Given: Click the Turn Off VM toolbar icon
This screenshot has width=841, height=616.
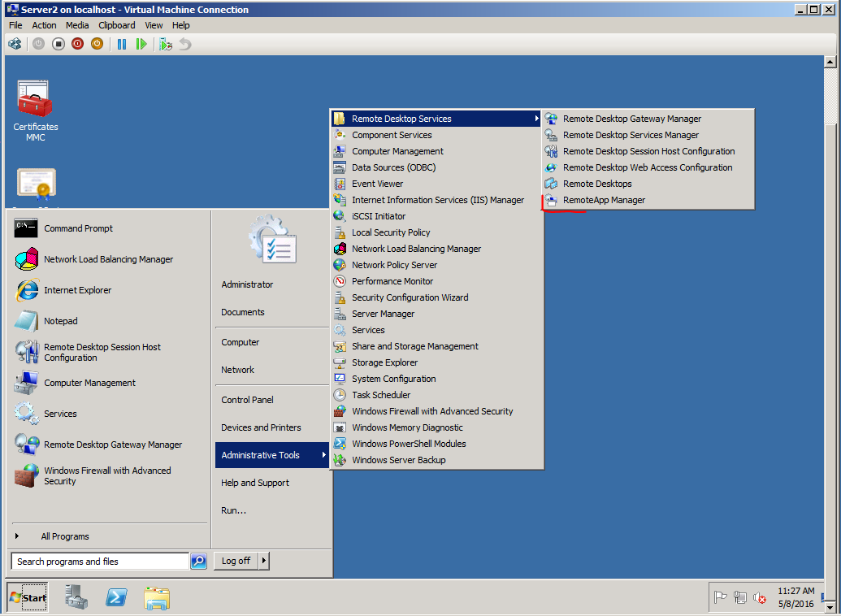Looking at the screenshot, I should pyautogui.click(x=59, y=44).
